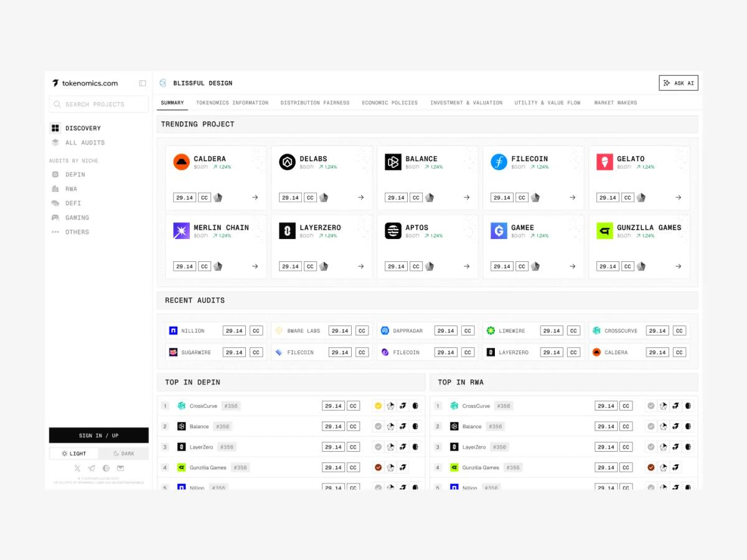This screenshot has width=747, height=560.
Task: Click the CC rating on Gelato card
Action: click(x=627, y=198)
